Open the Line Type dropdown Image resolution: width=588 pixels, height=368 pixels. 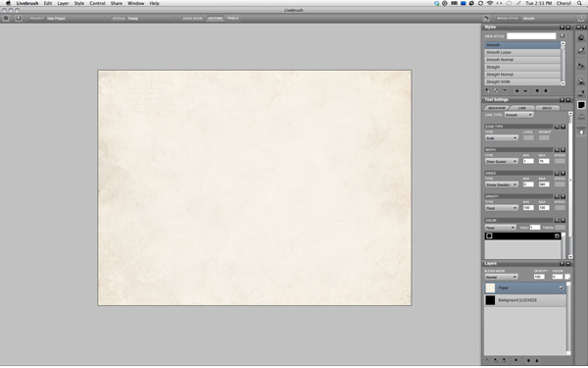tap(518, 115)
